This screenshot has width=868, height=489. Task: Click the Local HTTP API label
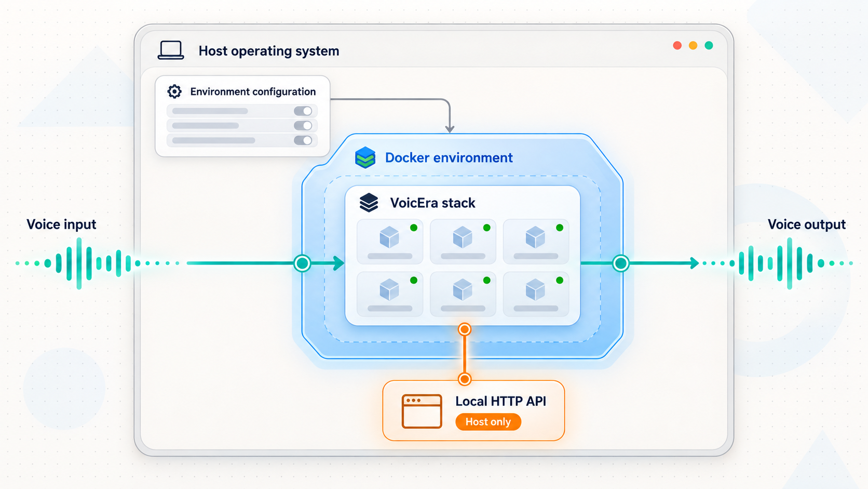501,401
